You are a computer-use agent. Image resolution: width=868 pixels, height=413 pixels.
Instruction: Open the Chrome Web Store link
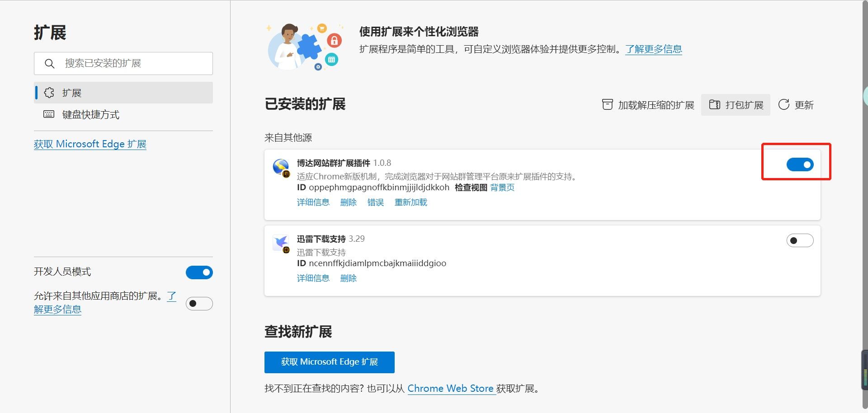coord(450,389)
